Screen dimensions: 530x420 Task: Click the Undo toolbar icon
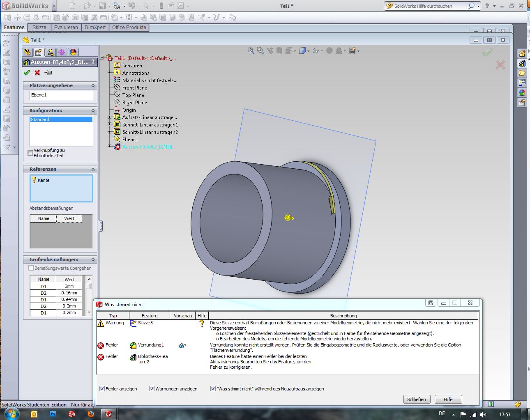pos(131,6)
